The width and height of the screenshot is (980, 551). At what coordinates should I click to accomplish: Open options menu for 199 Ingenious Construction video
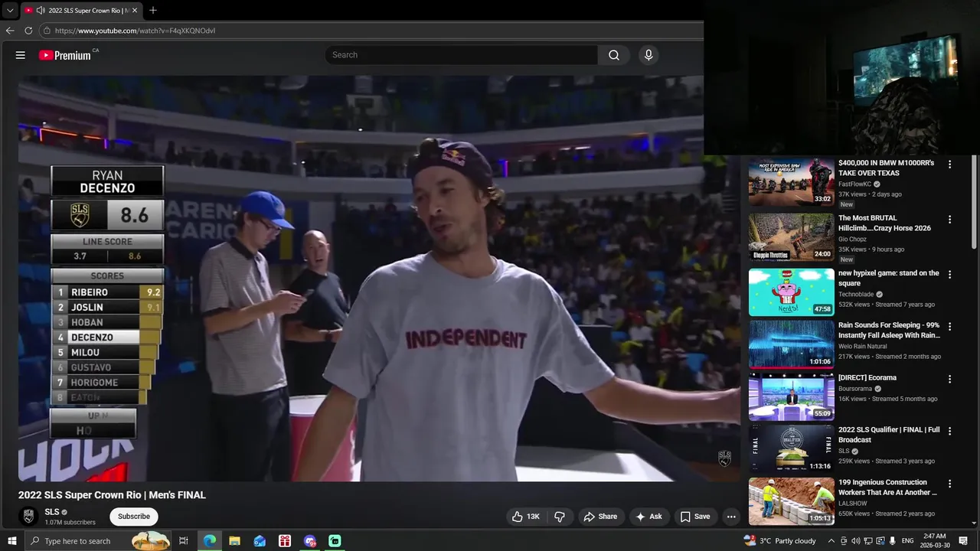(x=950, y=484)
